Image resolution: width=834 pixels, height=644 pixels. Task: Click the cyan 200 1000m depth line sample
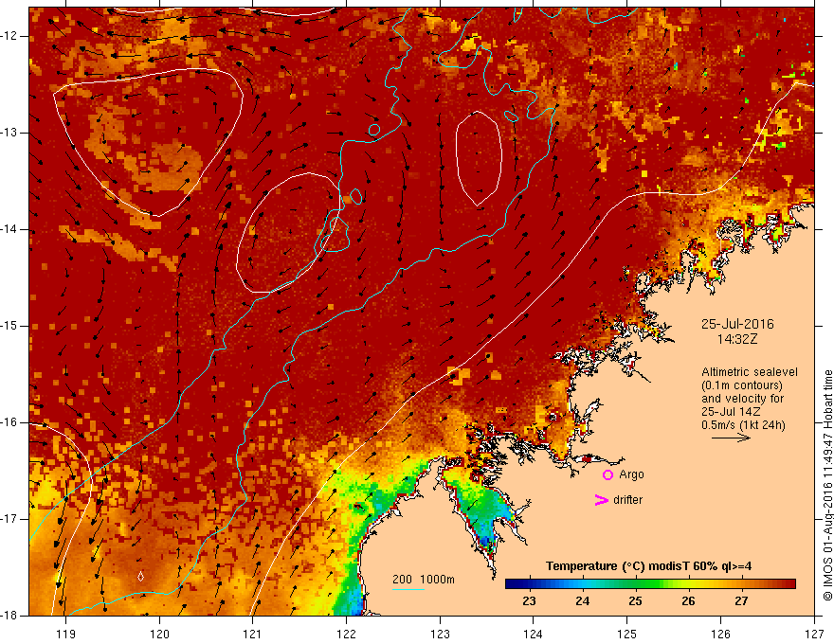click(x=408, y=589)
